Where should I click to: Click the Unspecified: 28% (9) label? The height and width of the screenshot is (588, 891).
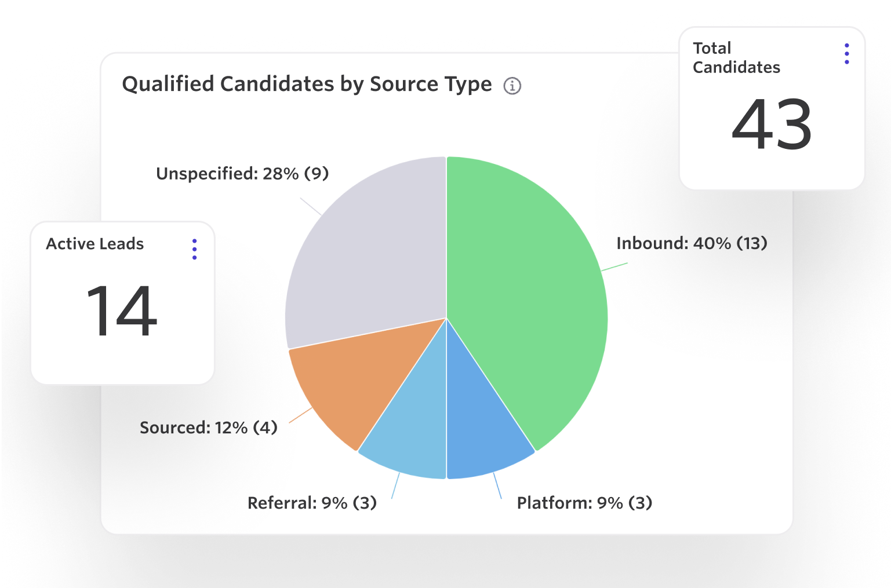241,173
